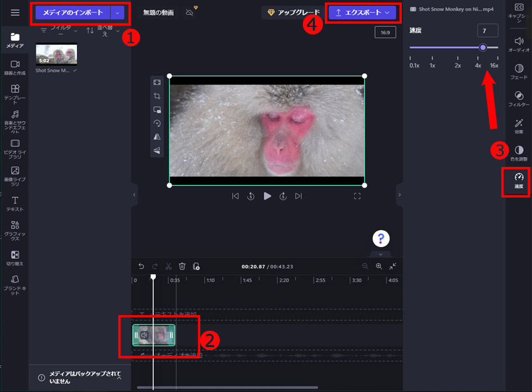Click the アップグレード upgrade button

294,13
